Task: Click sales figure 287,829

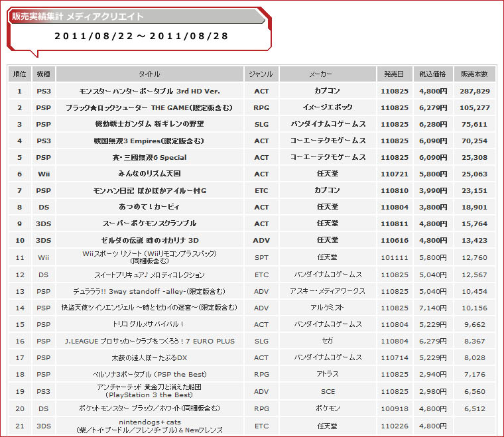Action: coord(475,92)
